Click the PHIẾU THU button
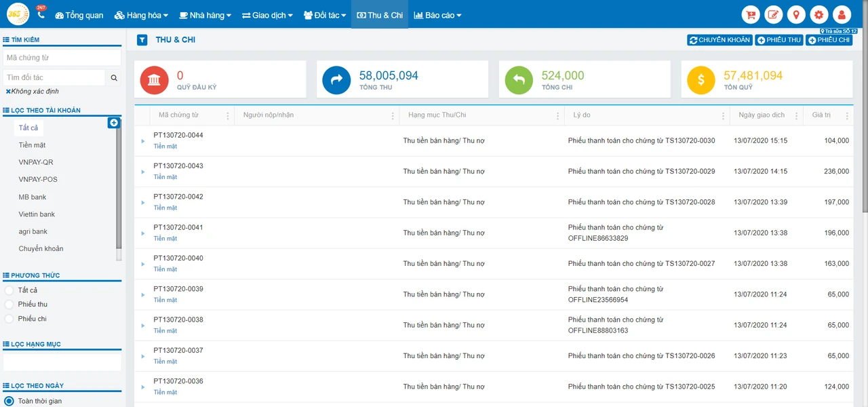This screenshot has height=407, width=868. [x=779, y=40]
